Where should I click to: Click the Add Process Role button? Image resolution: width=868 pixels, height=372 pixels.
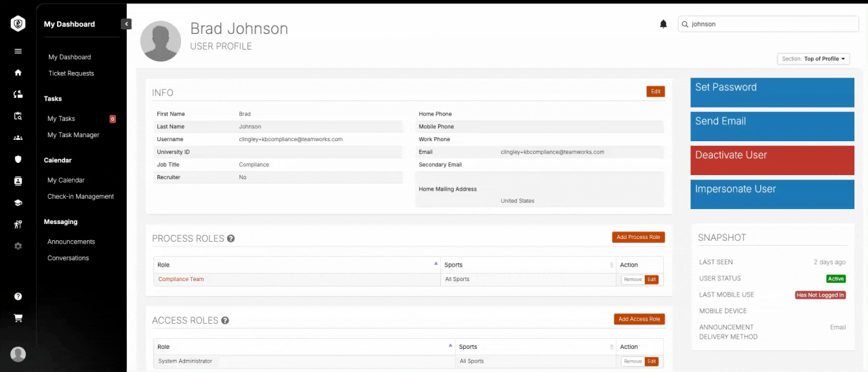[x=637, y=238]
